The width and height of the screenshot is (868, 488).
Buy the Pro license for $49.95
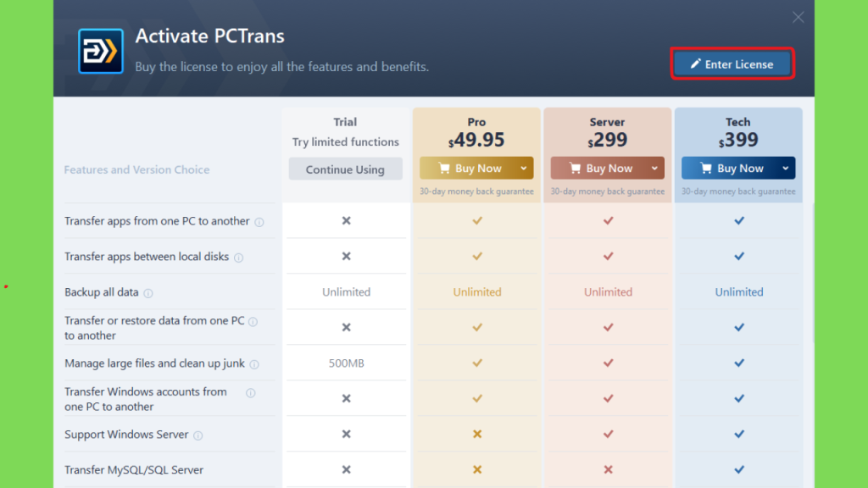pyautogui.click(x=467, y=169)
